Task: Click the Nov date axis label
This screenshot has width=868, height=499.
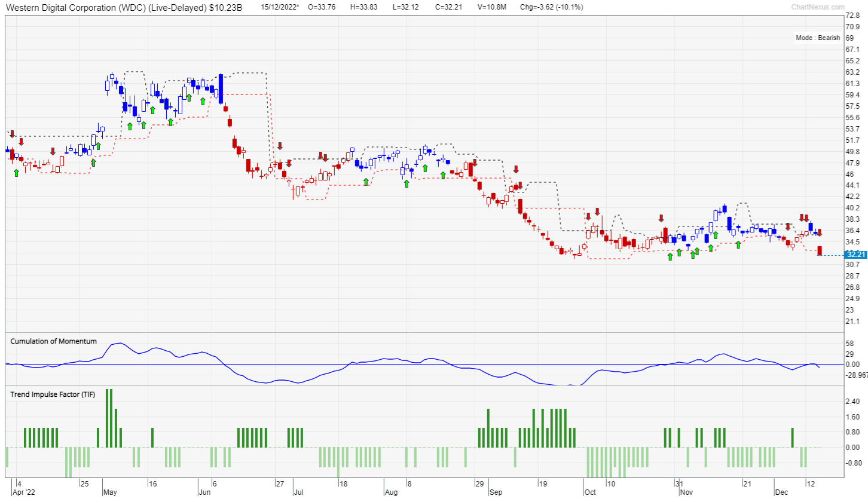Action: pos(685,493)
